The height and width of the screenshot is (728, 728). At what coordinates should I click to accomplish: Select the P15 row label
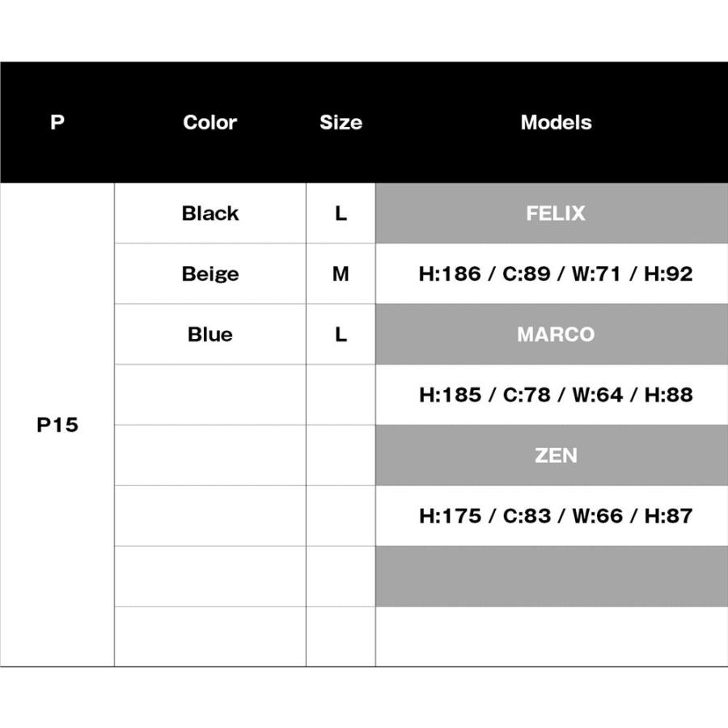coord(57,425)
